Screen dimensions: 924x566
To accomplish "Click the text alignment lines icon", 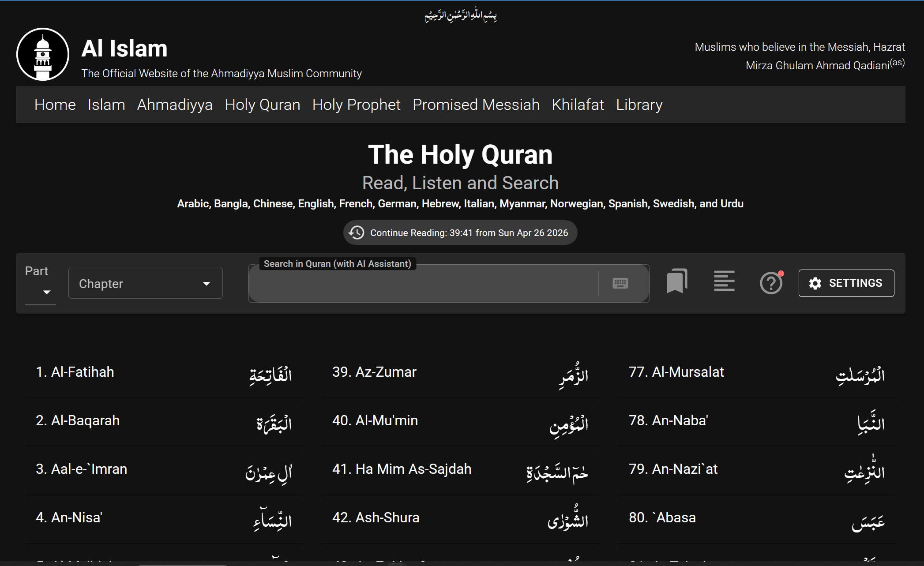I will [724, 281].
